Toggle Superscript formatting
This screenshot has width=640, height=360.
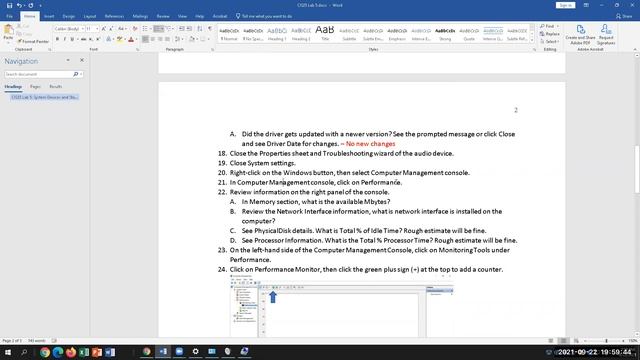point(98,39)
